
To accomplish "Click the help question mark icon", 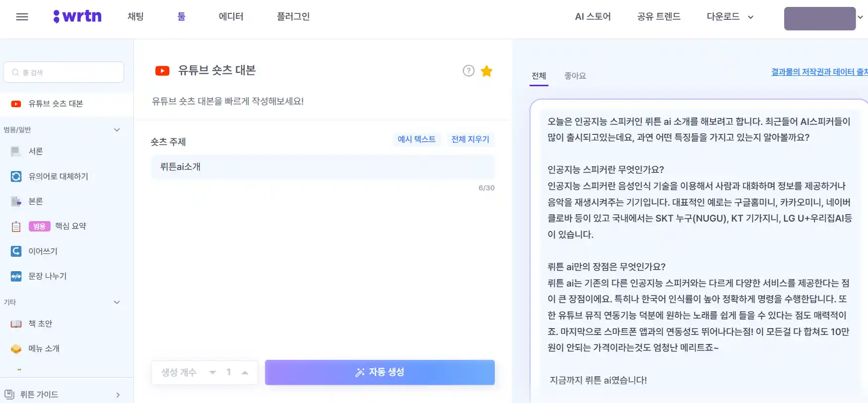I will 468,71.
